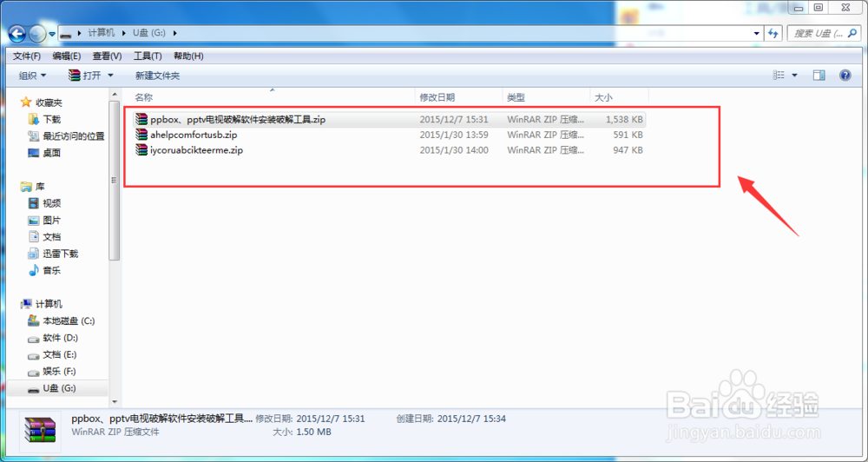Open the address bar history dropdown arrow
The image size is (868, 462).
pos(756,33)
